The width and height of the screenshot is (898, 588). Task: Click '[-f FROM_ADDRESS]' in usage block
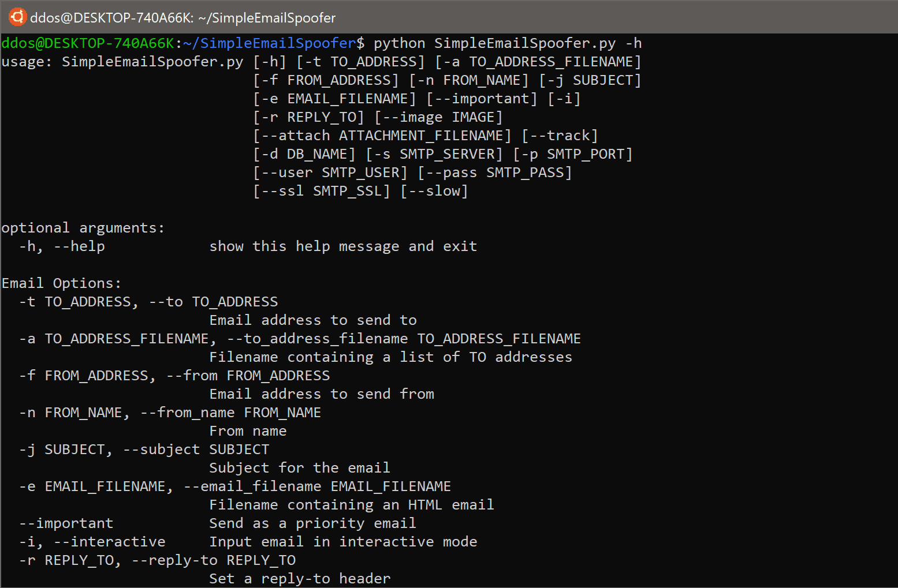pos(326,80)
